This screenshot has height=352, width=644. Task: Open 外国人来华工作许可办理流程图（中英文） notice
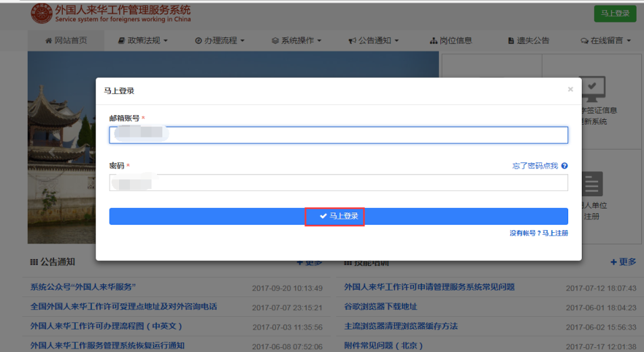pos(106,326)
